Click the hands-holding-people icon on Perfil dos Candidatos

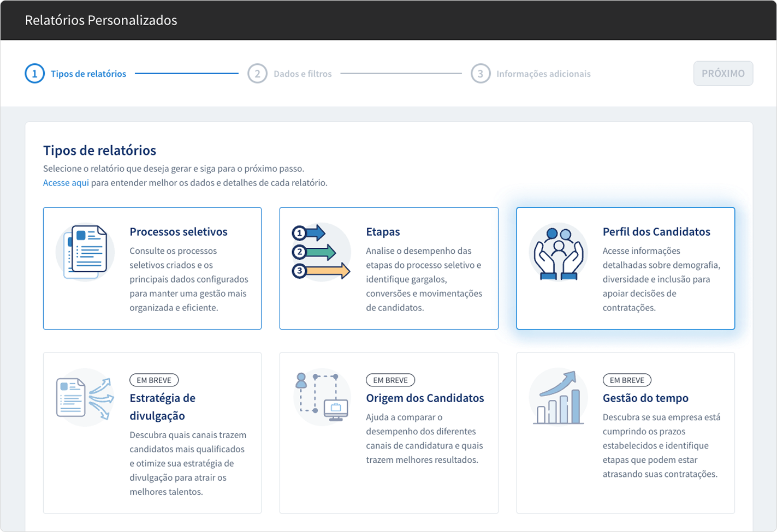tap(558, 252)
